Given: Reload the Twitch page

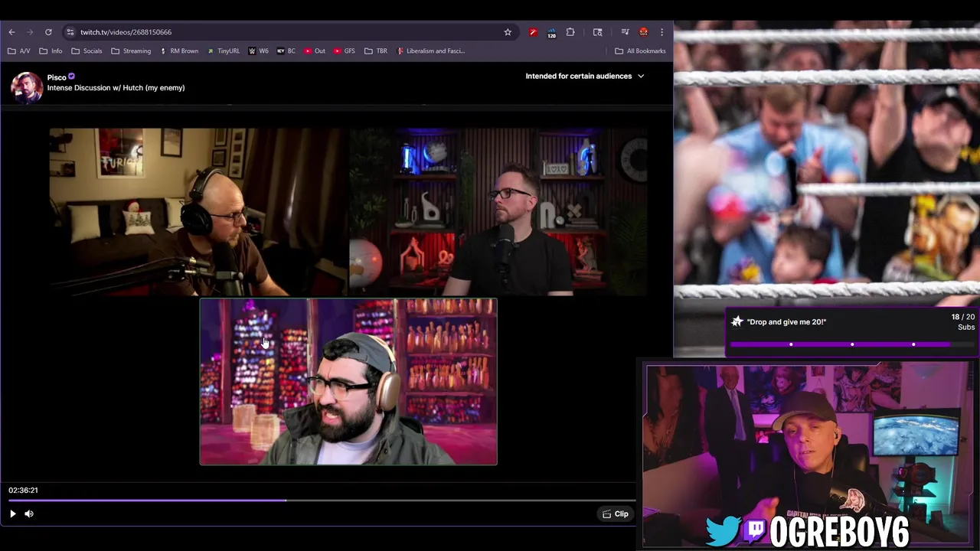Looking at the screenshot, I should [x=48, y=32].
